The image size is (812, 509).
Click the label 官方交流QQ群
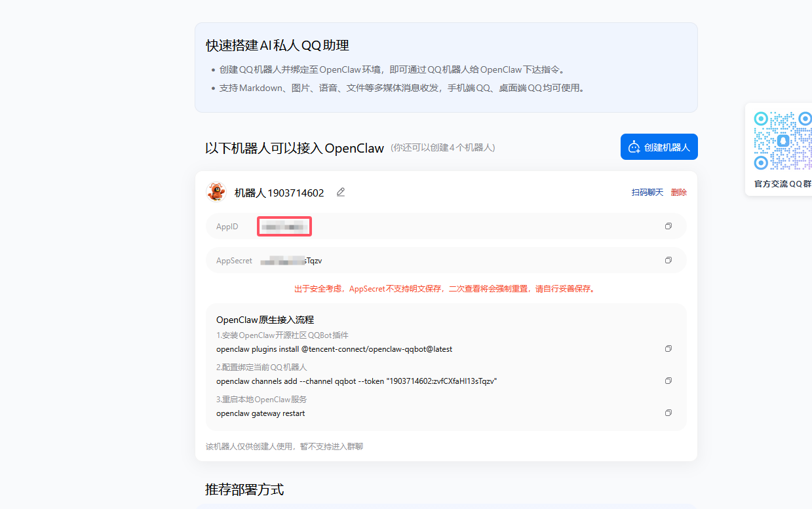[783, 184]
